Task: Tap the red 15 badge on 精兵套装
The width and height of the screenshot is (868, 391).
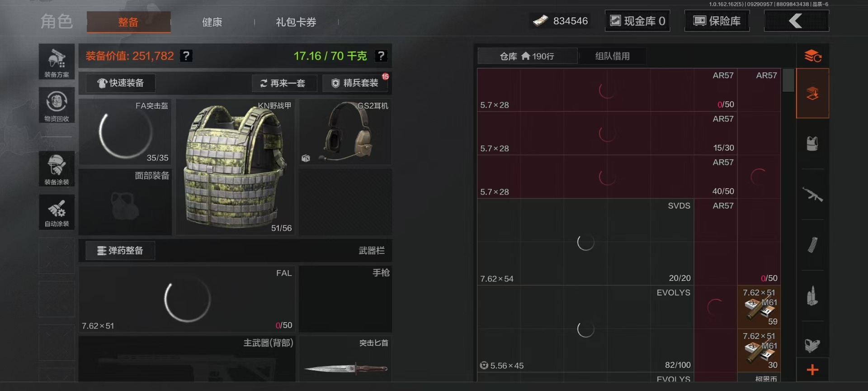Action: pyautogui.click(x=385, y=76)
